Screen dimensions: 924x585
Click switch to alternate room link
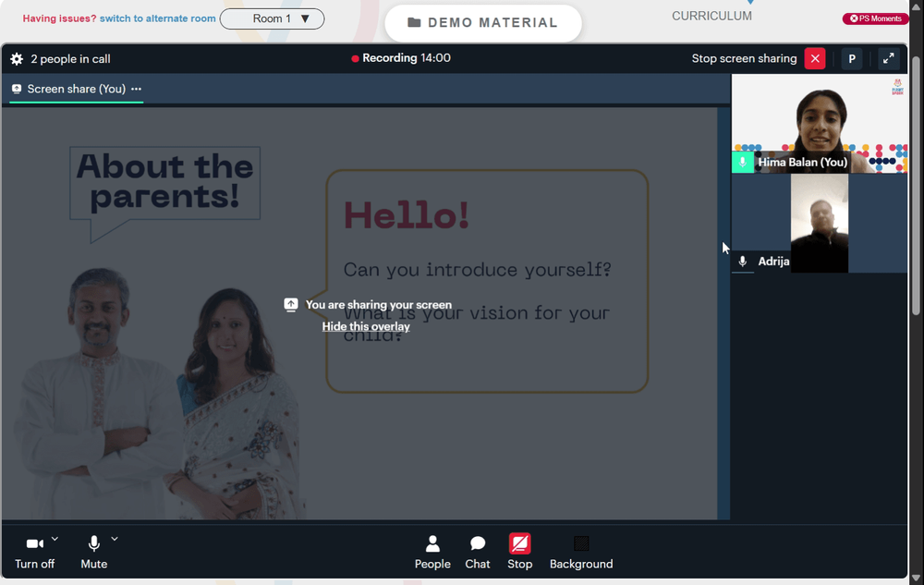coord(157,18)
